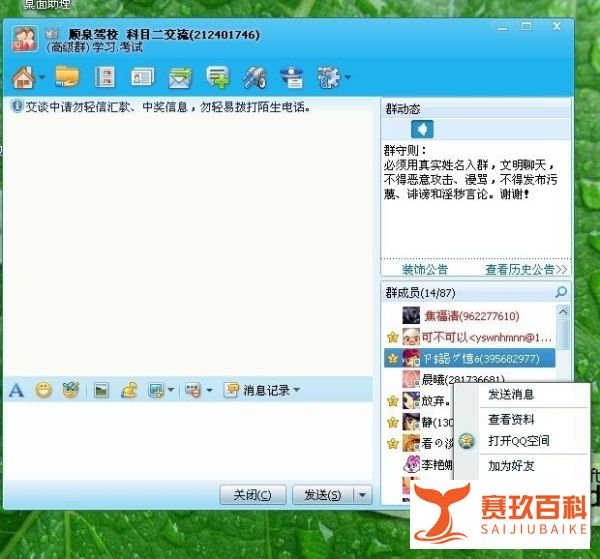Click the avatar of 焦福清

(x=411, y=316)
